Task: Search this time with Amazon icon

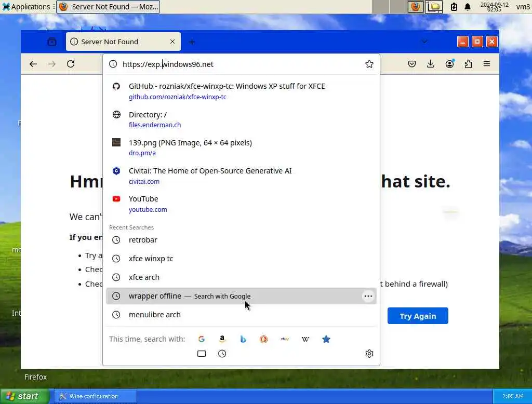Action: 222,339
